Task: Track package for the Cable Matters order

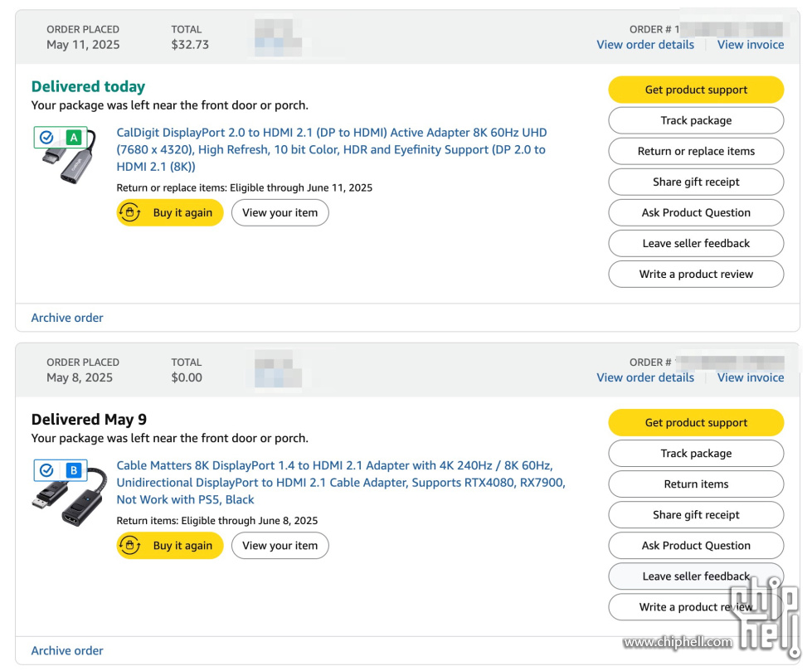Action: coord(696,454)
